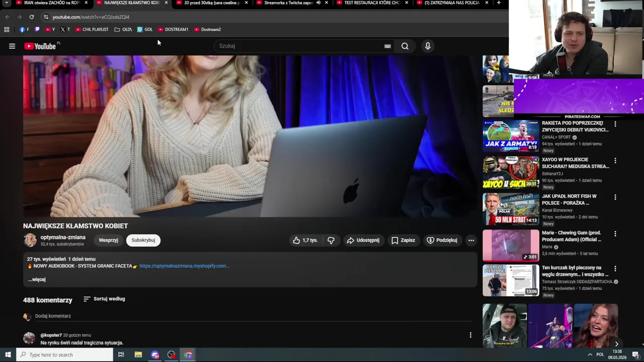Open Sortuj według comment sorting dropdown
Viewport: 644px width, 362px height.
click(x=104, y=299)
